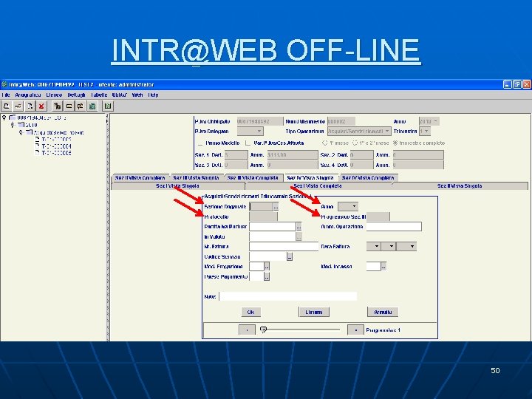This screenshot has width=532, height=399.
Task: Click the second toolbar icon with horizontal bar
Action: 18,106
